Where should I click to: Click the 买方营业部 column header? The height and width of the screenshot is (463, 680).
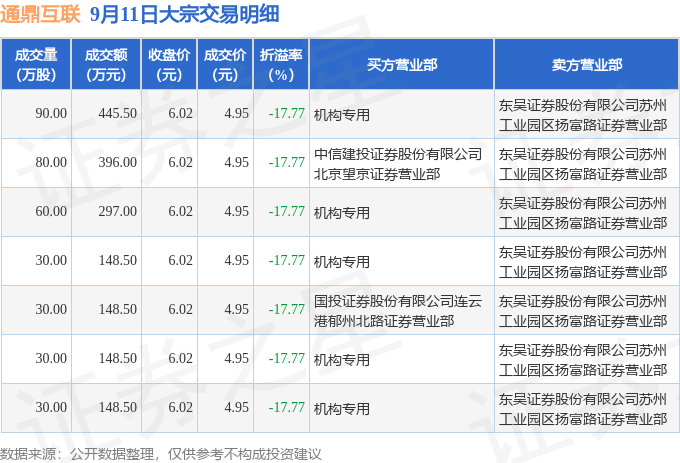(x=402, y=65)
